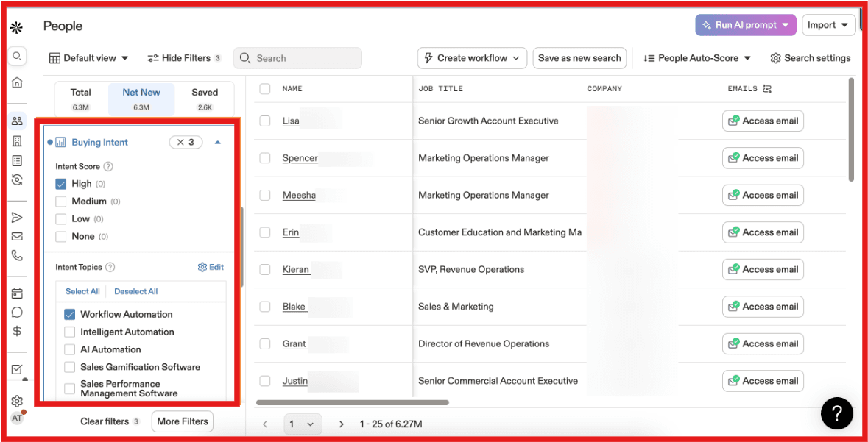Go to the next results page arrow
The height and width of the screenshot is (442, 868).
point(341,424)
